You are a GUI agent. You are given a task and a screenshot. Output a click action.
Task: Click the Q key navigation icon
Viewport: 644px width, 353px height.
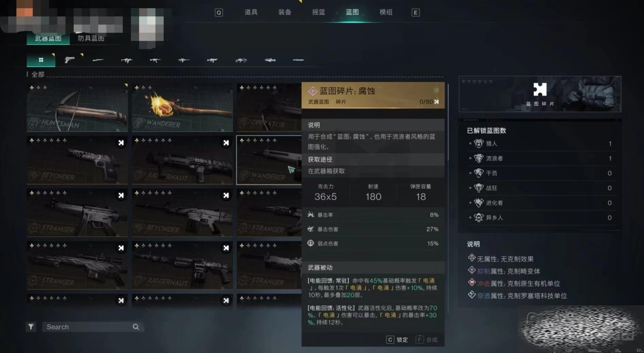point(219,13)
